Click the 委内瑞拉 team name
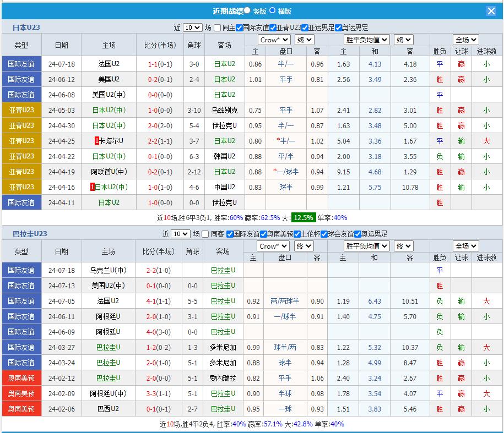Image resolution: width=504 pixels, height=433 pixels. coord(223,378)
